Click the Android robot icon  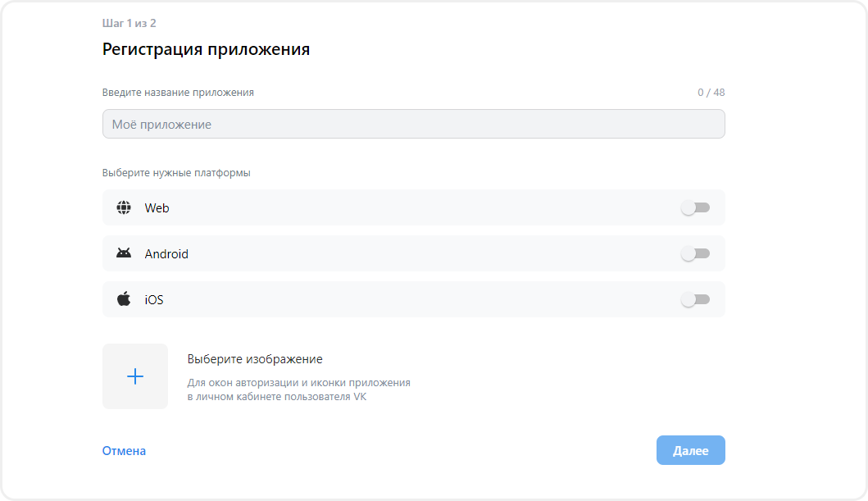pos(123,253)
